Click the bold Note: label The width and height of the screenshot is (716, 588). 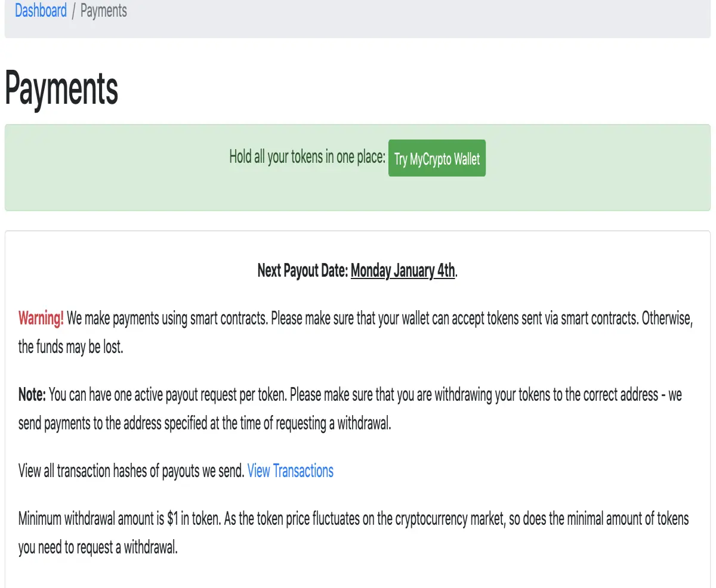pos(32,395)
